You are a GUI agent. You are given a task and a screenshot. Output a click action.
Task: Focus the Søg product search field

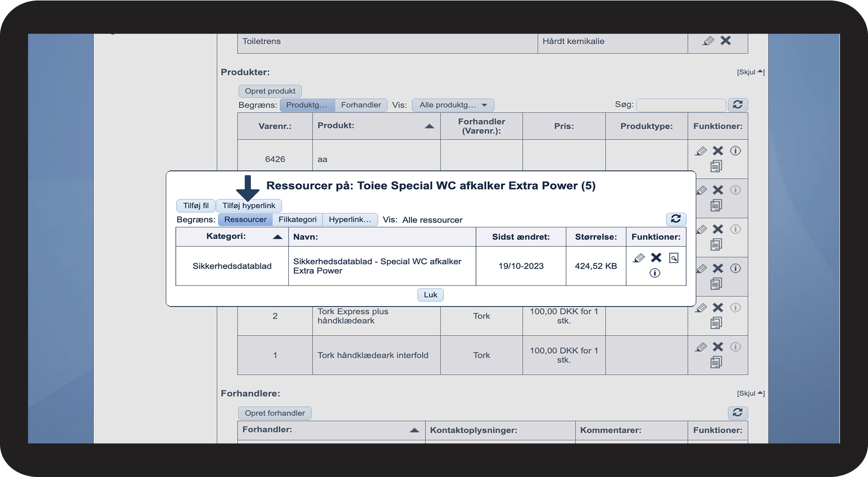681,105
